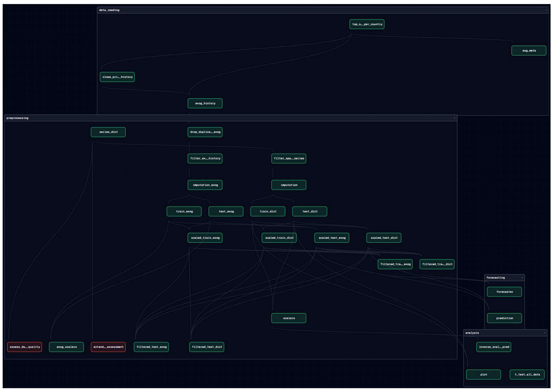554x392 pixels.
Task: Select the top_s…_per_country node
Action: pos(367,24)
